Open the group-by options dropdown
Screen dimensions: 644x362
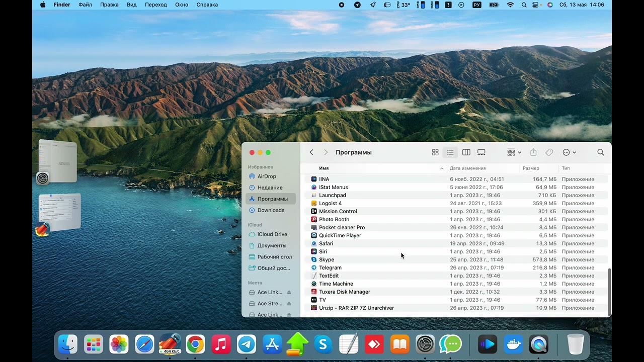pos(514,152)
